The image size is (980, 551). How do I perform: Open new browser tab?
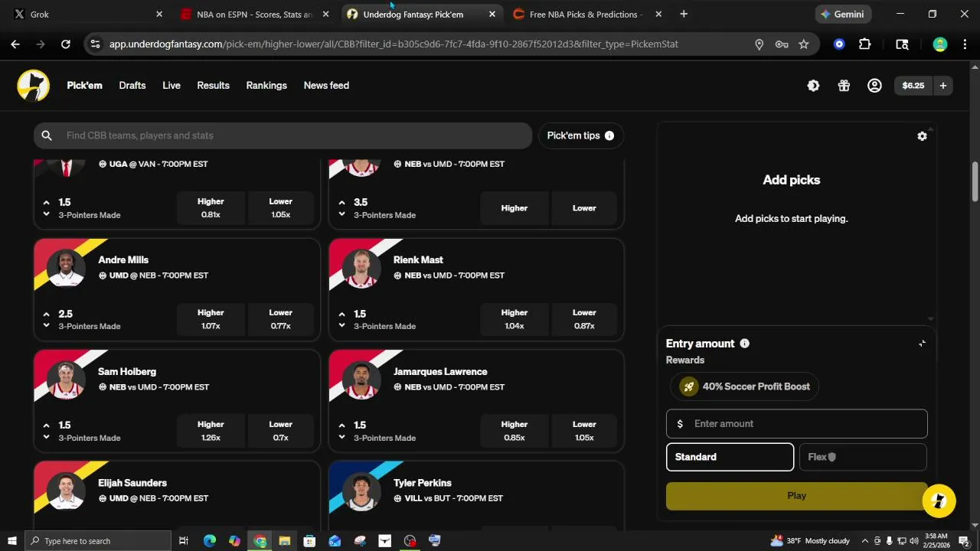point(684,14)
